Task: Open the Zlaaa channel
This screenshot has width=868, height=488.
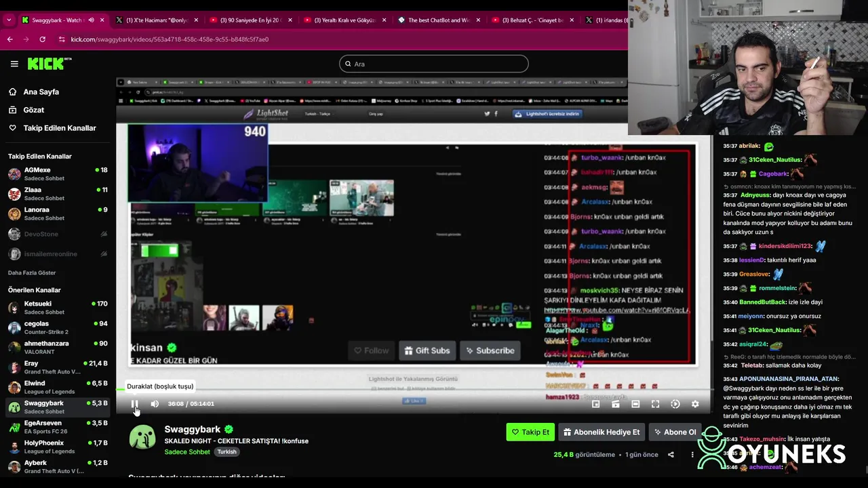Action: 58,194
